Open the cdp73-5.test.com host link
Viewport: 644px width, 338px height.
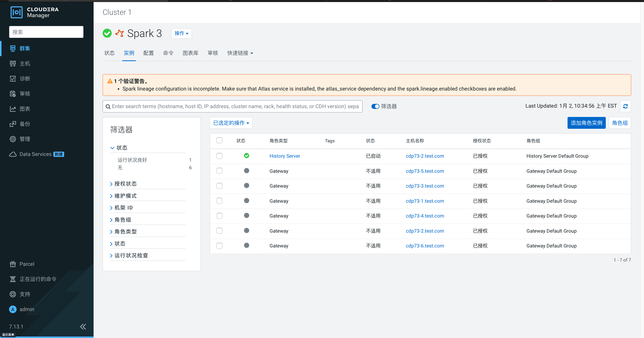click(425, 171)
